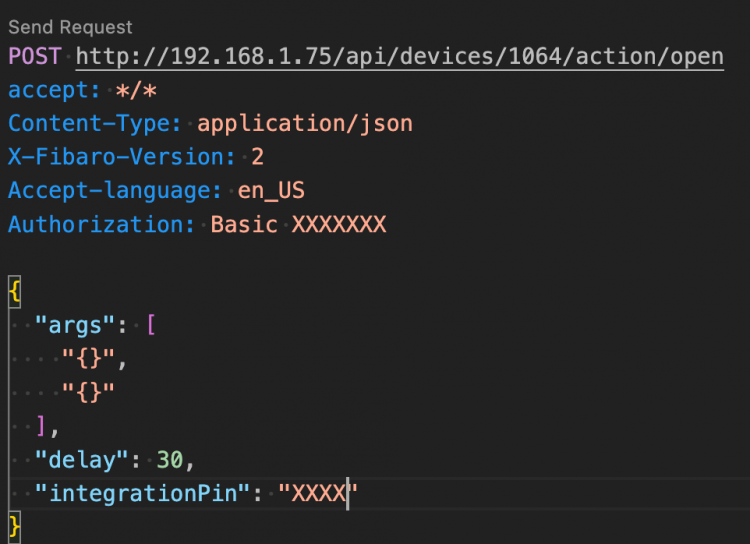Screen dimensions: 750x544
Task: Place cursor on the Accept-language header
Action: [x=115, y=191]
